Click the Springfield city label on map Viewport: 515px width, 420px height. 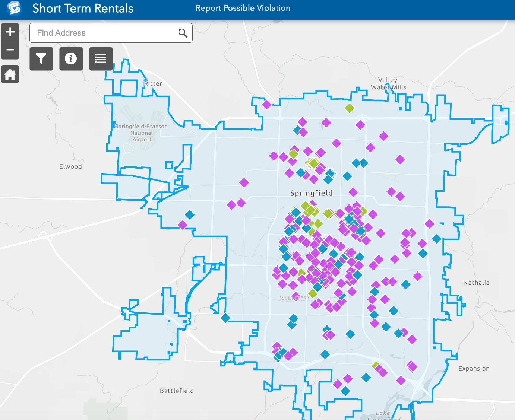click(x=311, y=193)
